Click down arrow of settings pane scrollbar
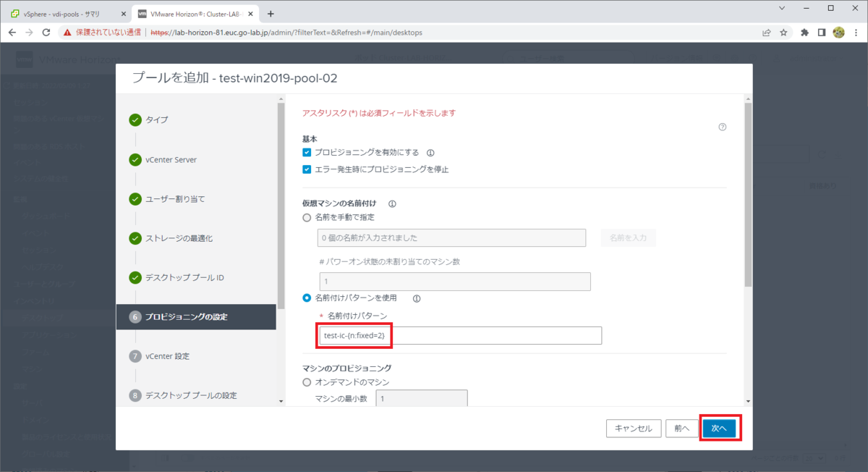The image size is (868, 472). pos(748,400)
